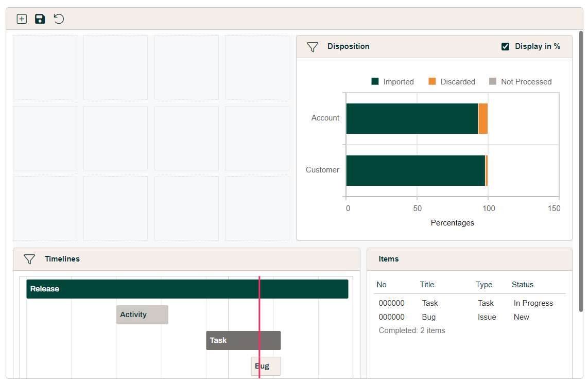Click the vertical scrollbar on the right

581,170
